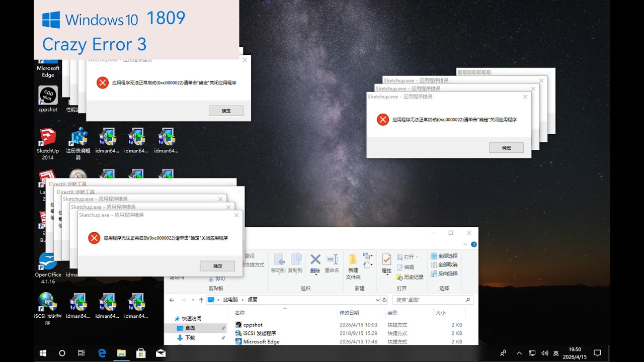Click 确定 in the Sketchup error overlapping File Explorer
The width and height of the screenshot is (644, 362).
218,266
